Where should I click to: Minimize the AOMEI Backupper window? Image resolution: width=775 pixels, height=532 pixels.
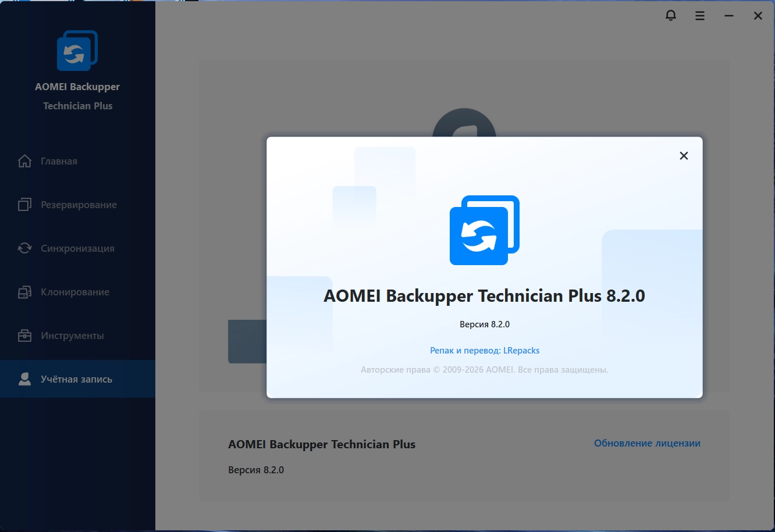coord(729,16)
